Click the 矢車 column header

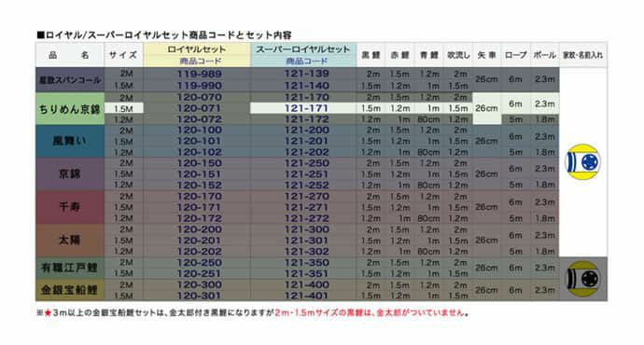coord(486,55)
